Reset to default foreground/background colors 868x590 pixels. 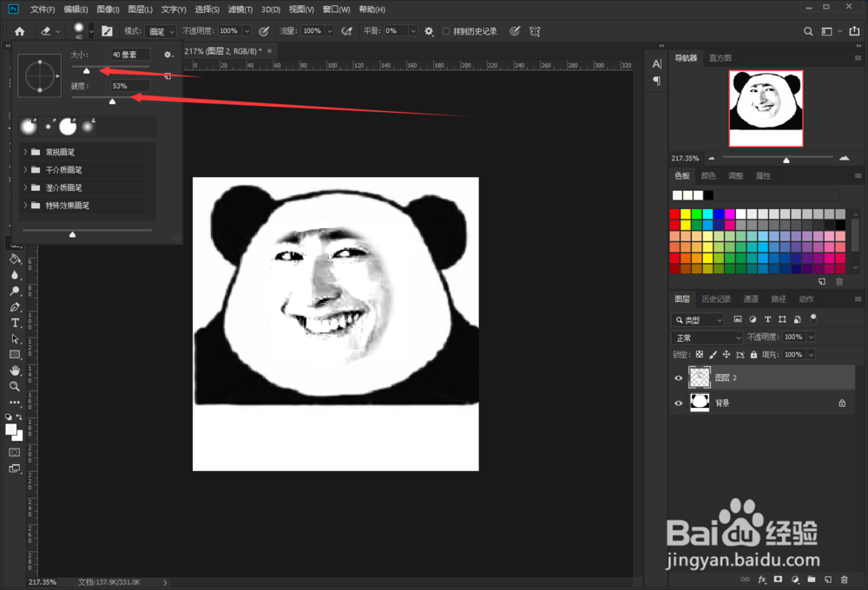(x=9, y=416)
